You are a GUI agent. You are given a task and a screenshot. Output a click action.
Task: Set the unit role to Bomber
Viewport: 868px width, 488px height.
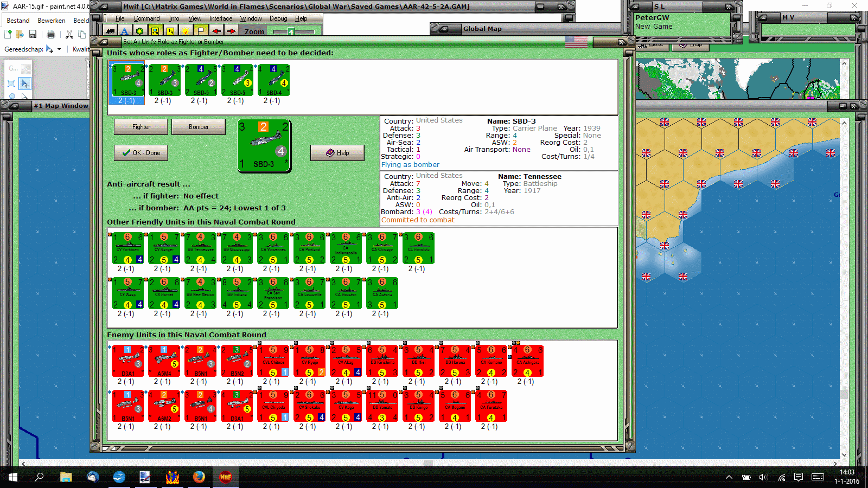click(199, 127)
